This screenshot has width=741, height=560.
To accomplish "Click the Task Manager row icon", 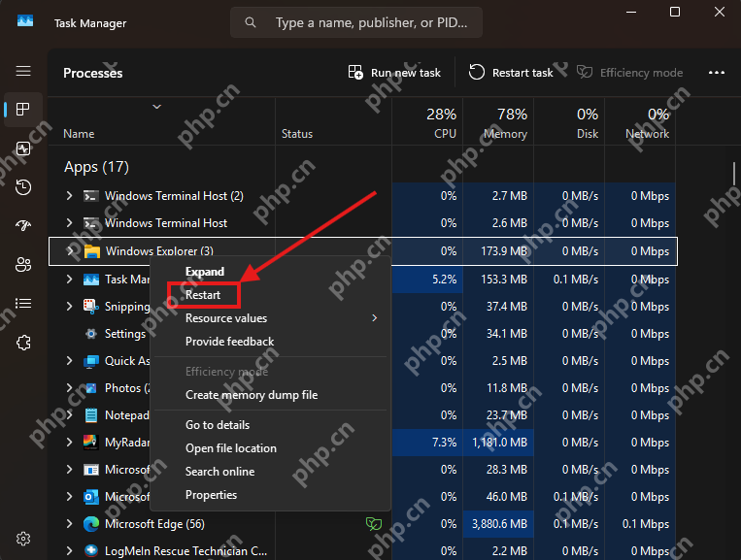I will tap(91, 280).
